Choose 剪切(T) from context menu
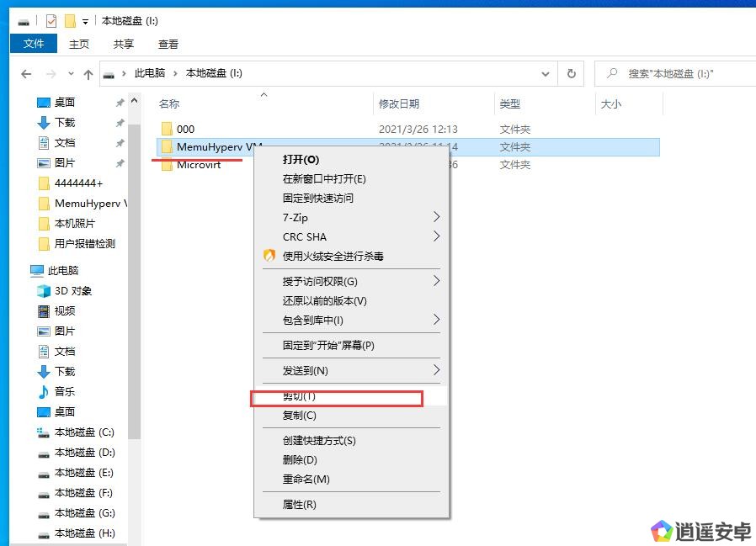756x546 pixels. pyautogui.click(x=299, y=396)
